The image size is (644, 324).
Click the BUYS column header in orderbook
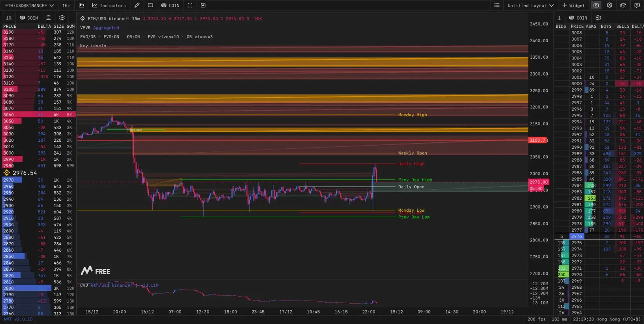coord(606,26)
